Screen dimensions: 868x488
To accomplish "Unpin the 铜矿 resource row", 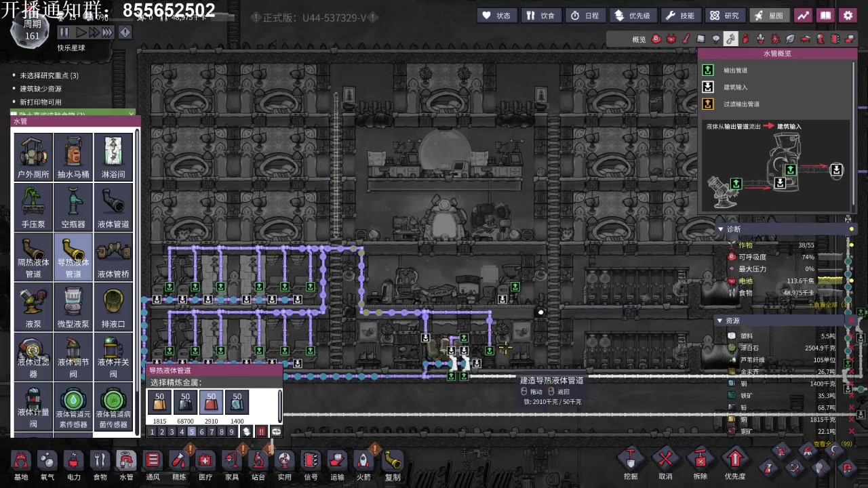I will (x=852, y=431).
